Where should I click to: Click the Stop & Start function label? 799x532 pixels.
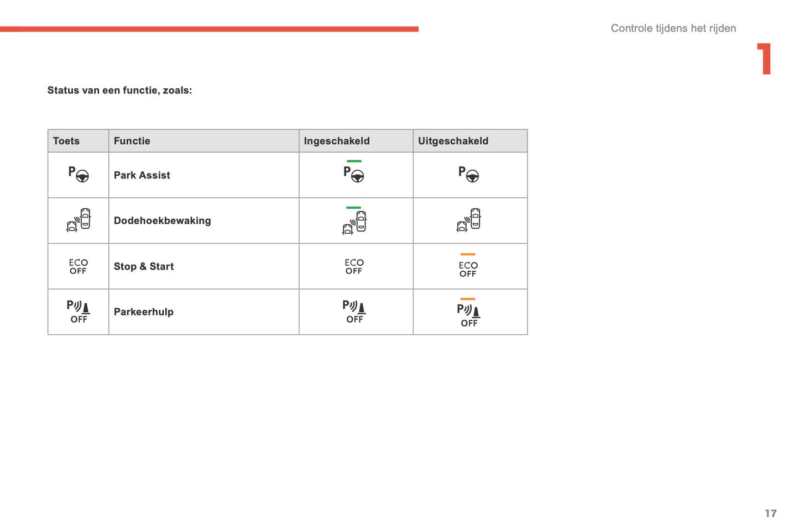[x=144, y=266]
